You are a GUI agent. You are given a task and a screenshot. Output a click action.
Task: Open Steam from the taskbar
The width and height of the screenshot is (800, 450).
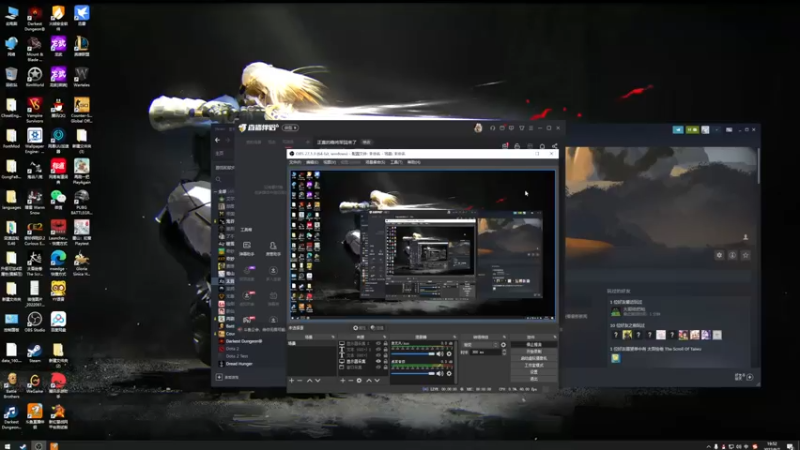pos(23,446)
